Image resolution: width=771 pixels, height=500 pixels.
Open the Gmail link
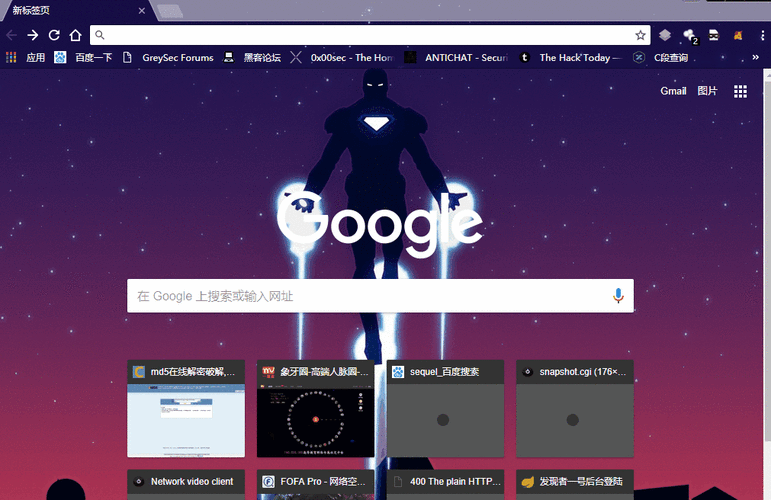673,91
